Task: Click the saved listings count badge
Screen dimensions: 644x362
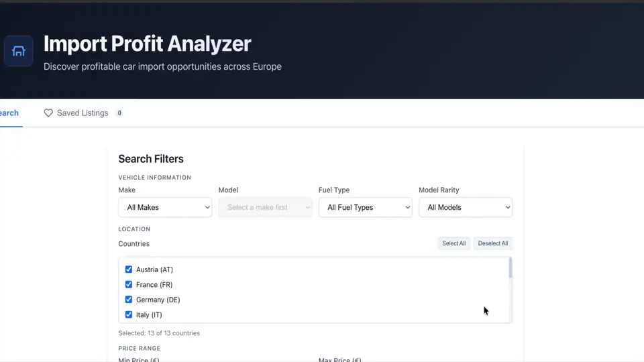Action: [x=119, y=113]
